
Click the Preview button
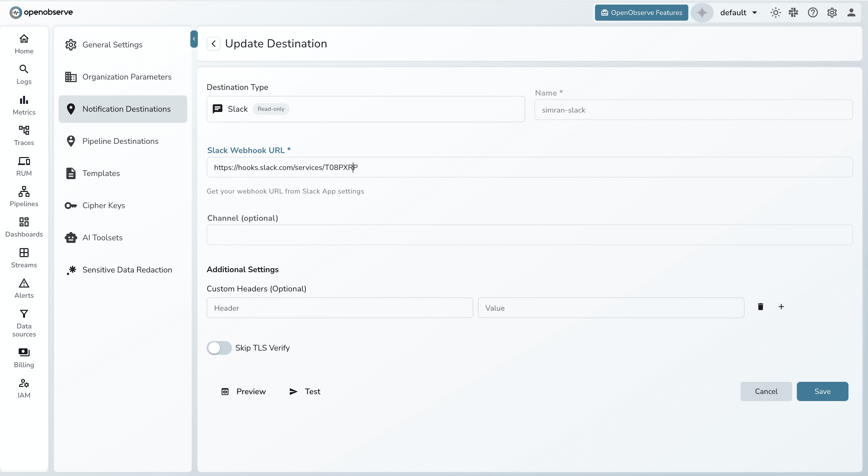click(x=244, y=391)
